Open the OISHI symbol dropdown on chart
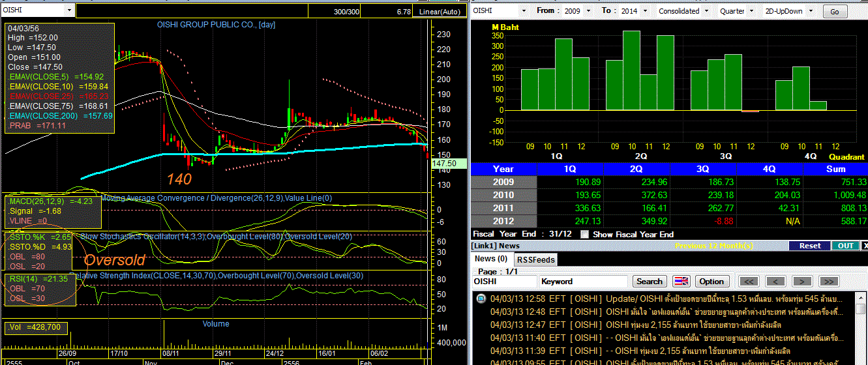This screenshot has width=868, height=365. point(70,10)
